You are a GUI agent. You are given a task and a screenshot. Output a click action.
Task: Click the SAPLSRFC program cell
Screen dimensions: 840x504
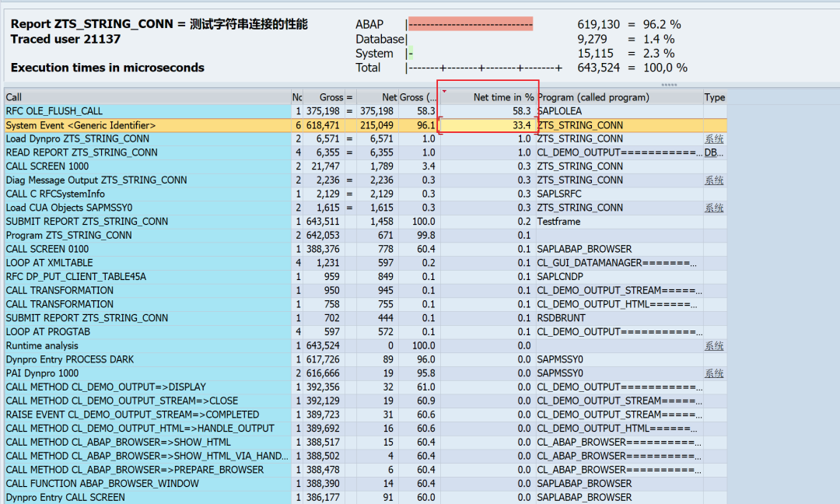click(x=619, y=194)
